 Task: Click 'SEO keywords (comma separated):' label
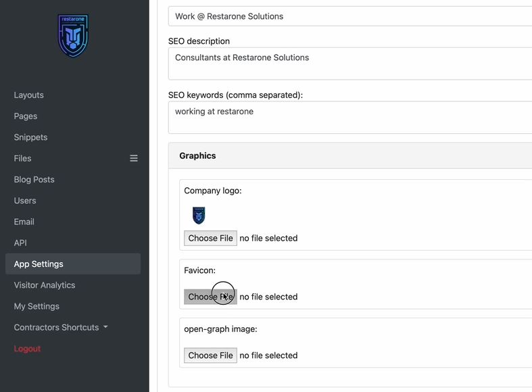click(x=235, y=95)
